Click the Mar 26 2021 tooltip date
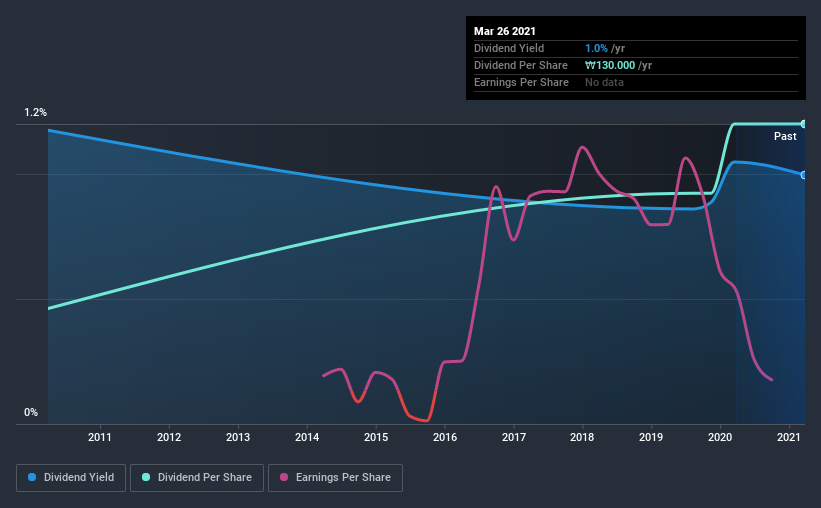The image size is (821, 508). (505, 31)
